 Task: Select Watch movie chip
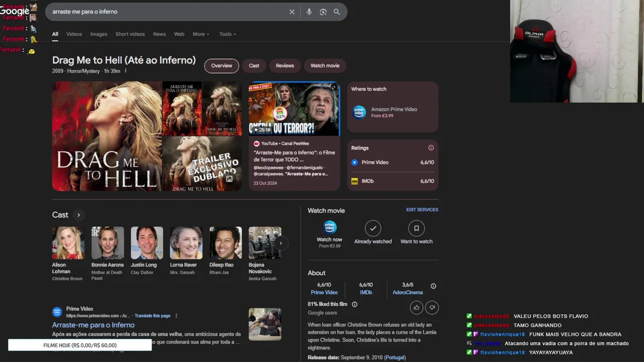click(325, 66)
